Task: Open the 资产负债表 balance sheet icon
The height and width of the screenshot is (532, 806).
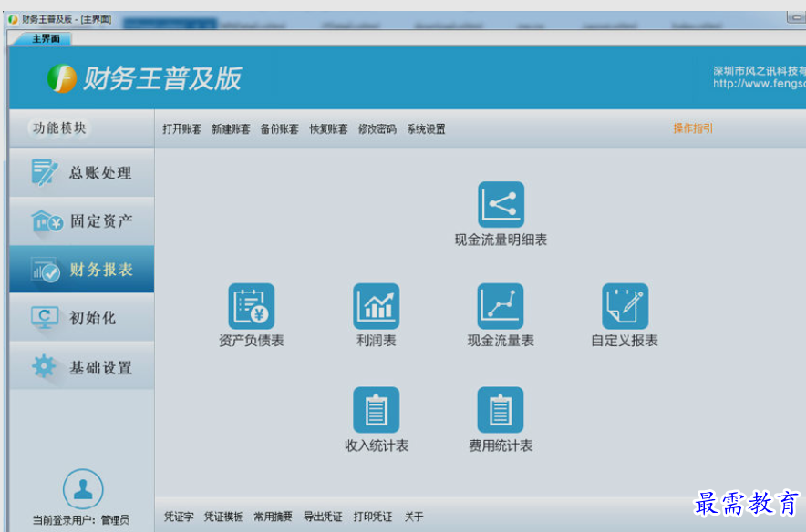Action: [252, 306]
